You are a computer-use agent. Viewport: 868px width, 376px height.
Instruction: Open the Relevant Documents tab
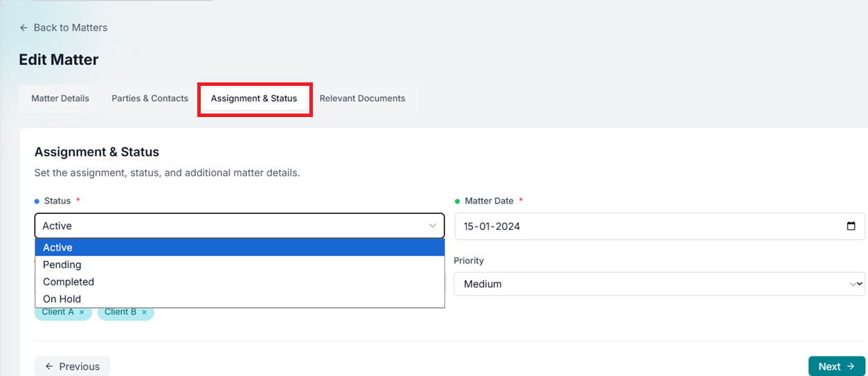[363, 98]
